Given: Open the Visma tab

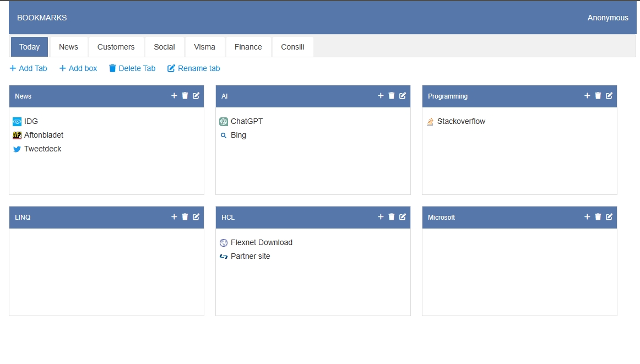Looking at the screenshot, I should tap(204, 47).
